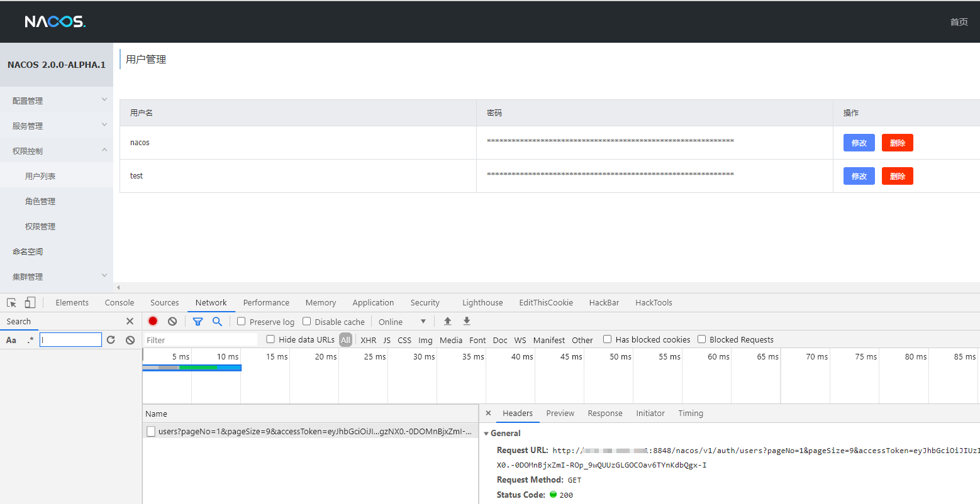Screen dimensions: 980x504
Task: Toggle the device toolbar icon
Action: (30, 302)
